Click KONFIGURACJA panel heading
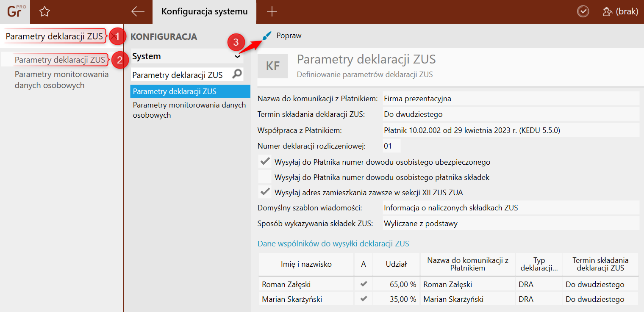 point(164,36)
